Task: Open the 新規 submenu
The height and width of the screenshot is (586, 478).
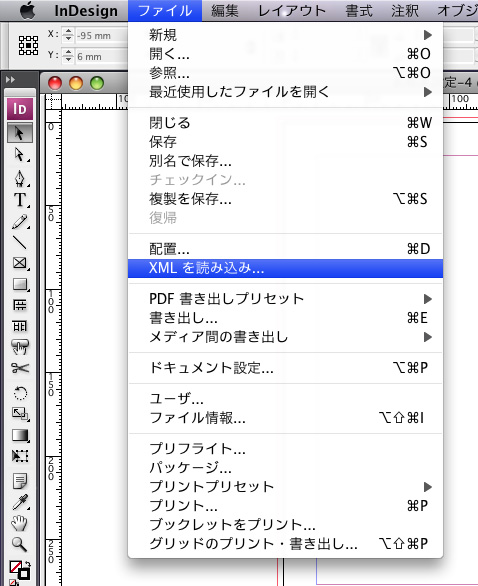Action: coord(285,35)
